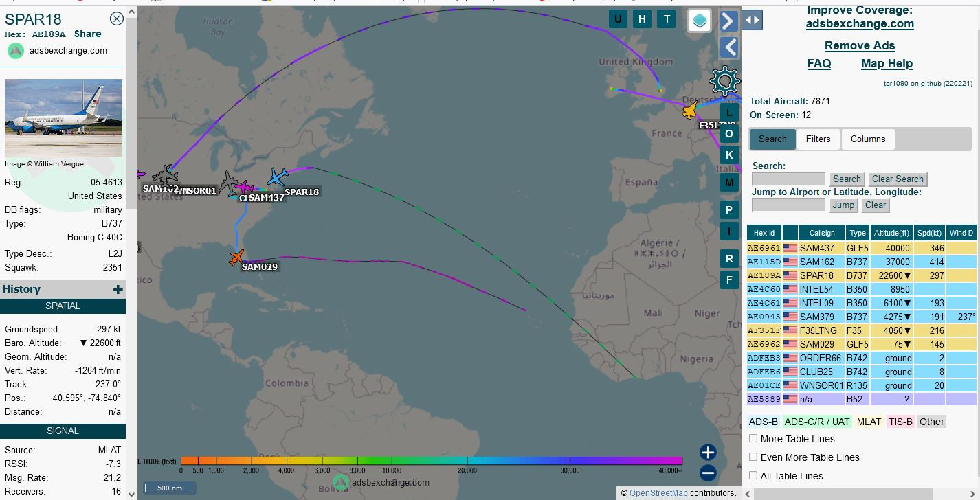The image size is (980, 500).
Task: Collapse the sidebar with the right arrow button
Action: pyautogui.click(x=728, y=21)
